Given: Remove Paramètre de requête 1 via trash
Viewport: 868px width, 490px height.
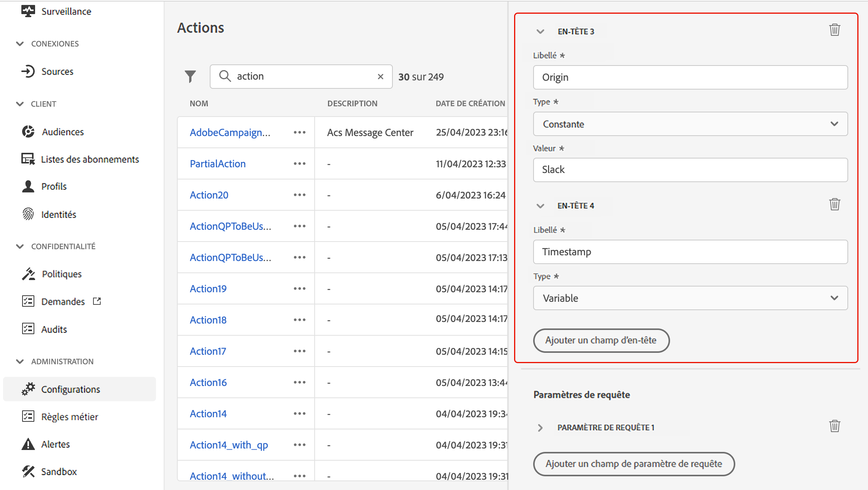Looking at the screenshot, I should click(834, 426).
